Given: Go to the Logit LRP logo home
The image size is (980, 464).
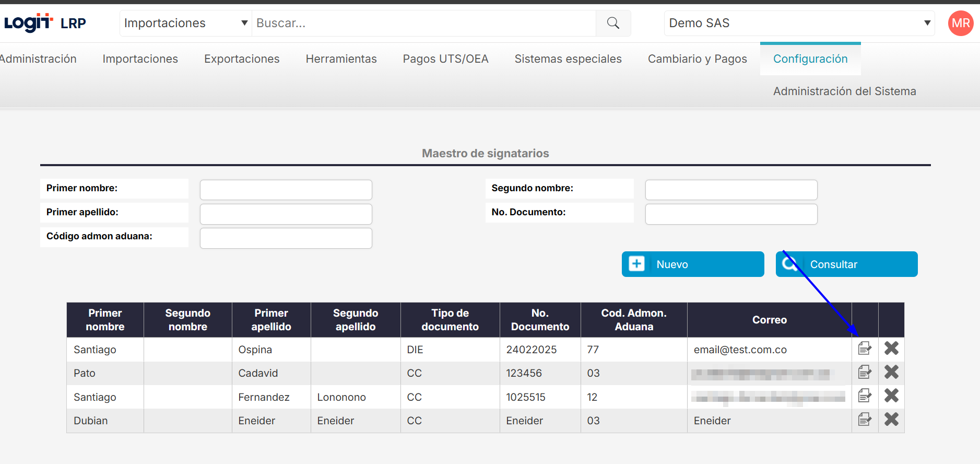Looking at the screenshot, I should tap(45, 23).
